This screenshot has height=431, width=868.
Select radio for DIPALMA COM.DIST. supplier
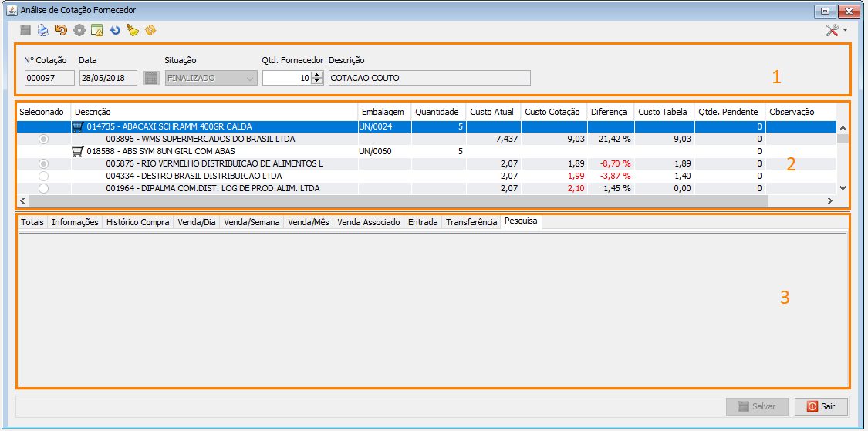click(x=43, y=188)
